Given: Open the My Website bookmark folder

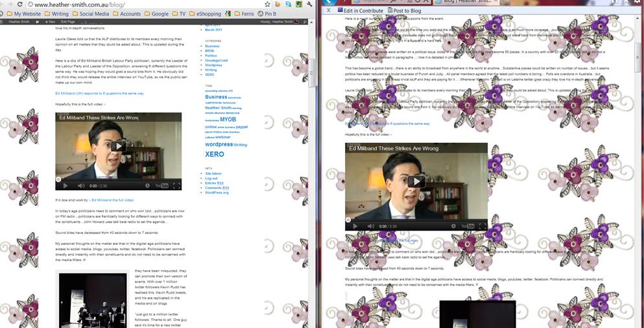Looking at the screenshot, I should pos(24,14).
